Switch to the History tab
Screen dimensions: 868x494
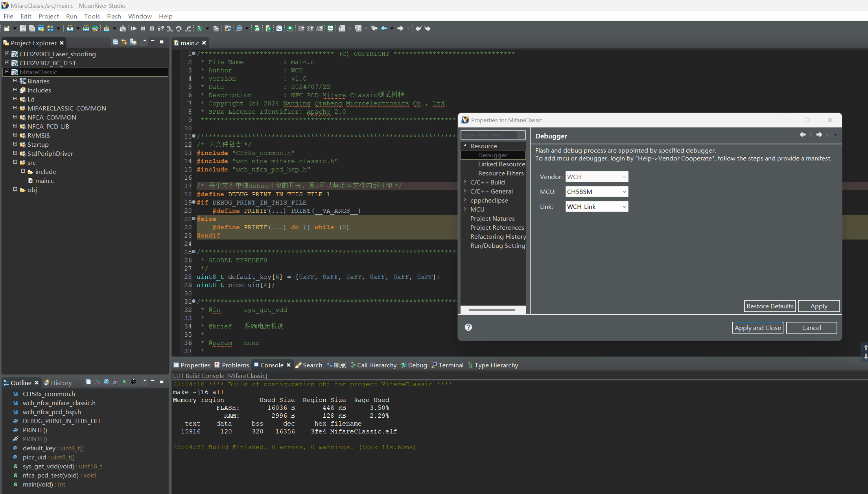[58, 383]
